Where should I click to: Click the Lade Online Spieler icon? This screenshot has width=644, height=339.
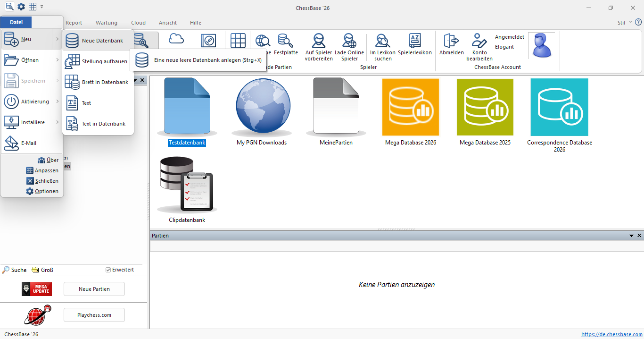[349, 41]
